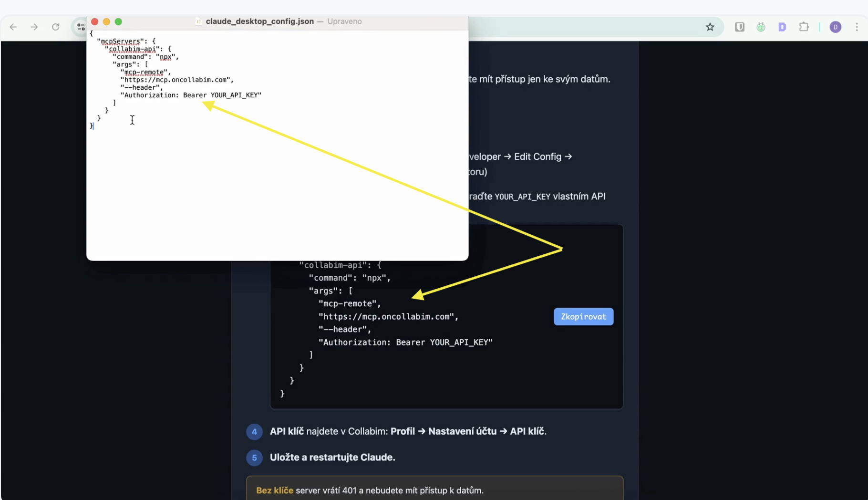The width and height of the screenshot is (868, 500).
Task: Open the Bitwarden shield extension
Action: (x=740, y=27)
